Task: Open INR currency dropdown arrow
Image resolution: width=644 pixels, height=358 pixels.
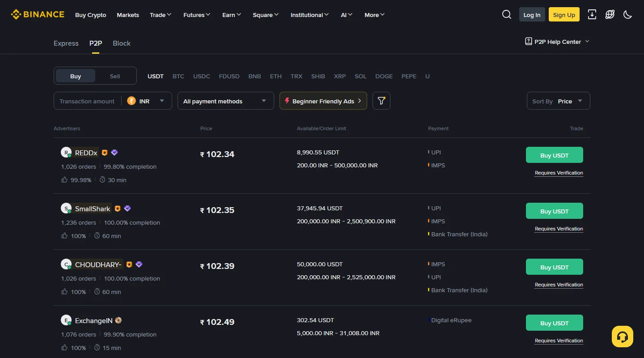Action: [162, 101]
